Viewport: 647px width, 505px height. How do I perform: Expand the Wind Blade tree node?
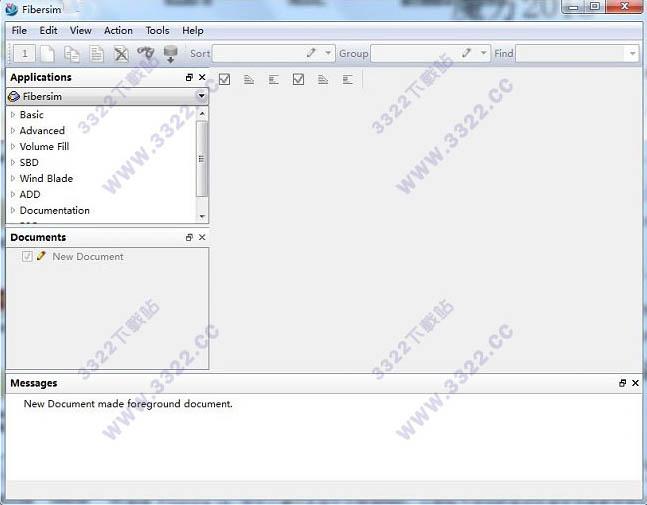click(13, 178)
